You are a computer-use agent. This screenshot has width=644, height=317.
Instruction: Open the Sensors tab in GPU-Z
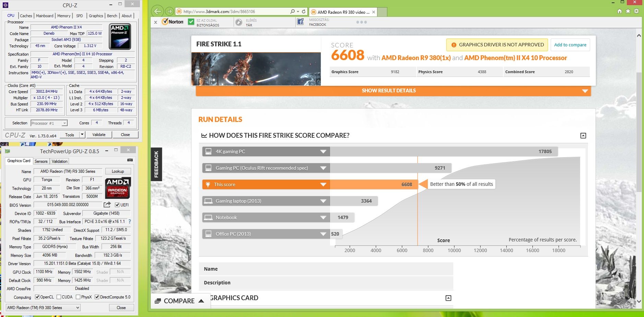[41, 161]
